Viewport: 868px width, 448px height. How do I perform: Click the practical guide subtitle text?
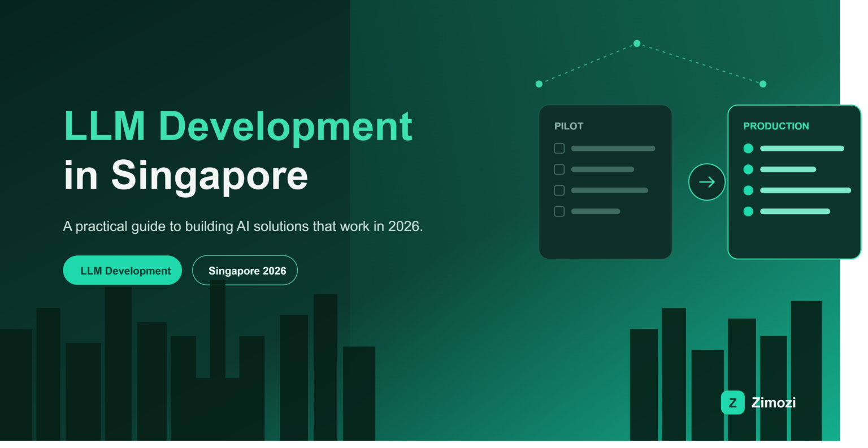[243, 227]
